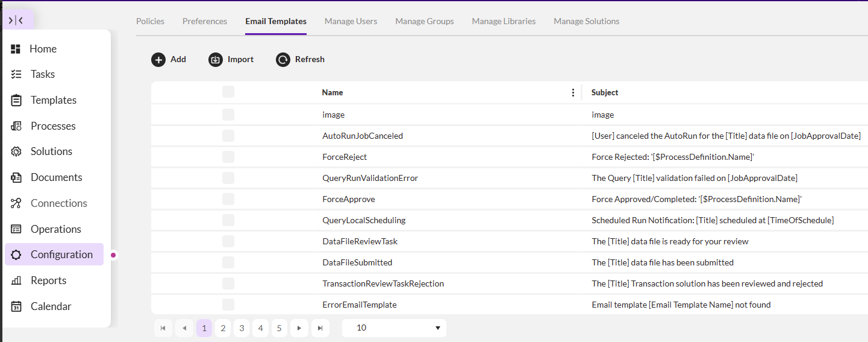Open the Manage Solutions tab

pyautogui.click(x=587, y=21)
